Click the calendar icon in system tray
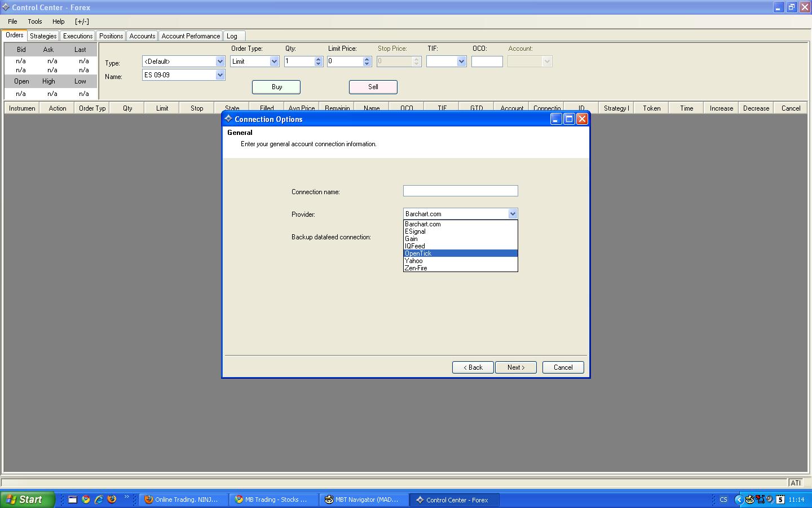 click(780, 500)
